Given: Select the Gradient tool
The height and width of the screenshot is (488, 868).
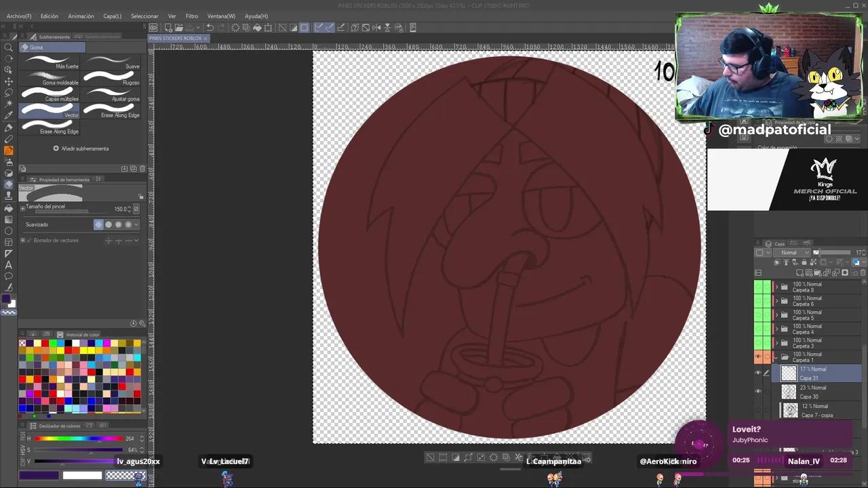Looking at the screenshot, I should pyautogui.click(x=9, y=220).
